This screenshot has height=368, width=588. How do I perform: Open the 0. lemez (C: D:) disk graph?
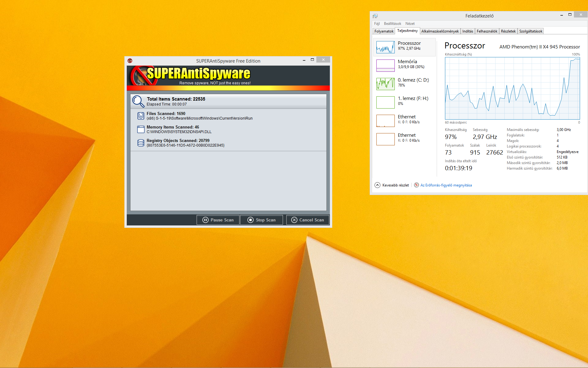coord(385,84)
